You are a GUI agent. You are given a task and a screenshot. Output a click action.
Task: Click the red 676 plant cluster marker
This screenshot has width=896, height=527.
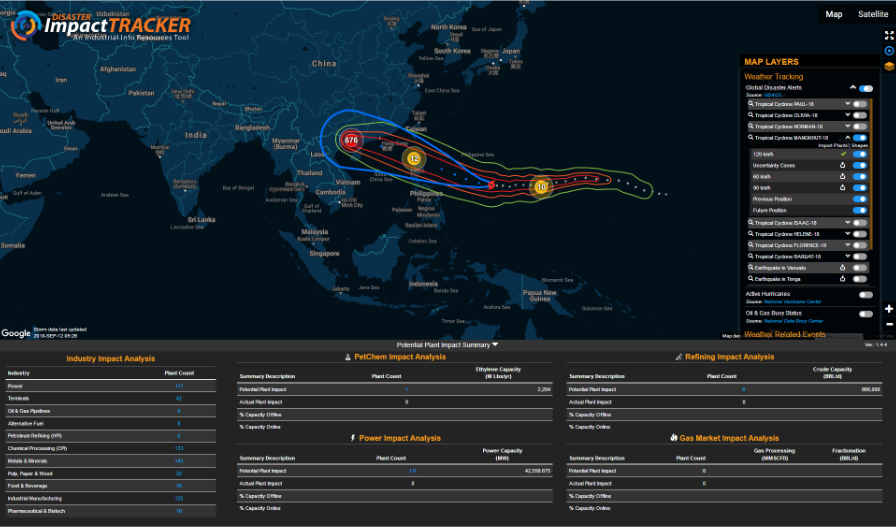pos(351,140)
